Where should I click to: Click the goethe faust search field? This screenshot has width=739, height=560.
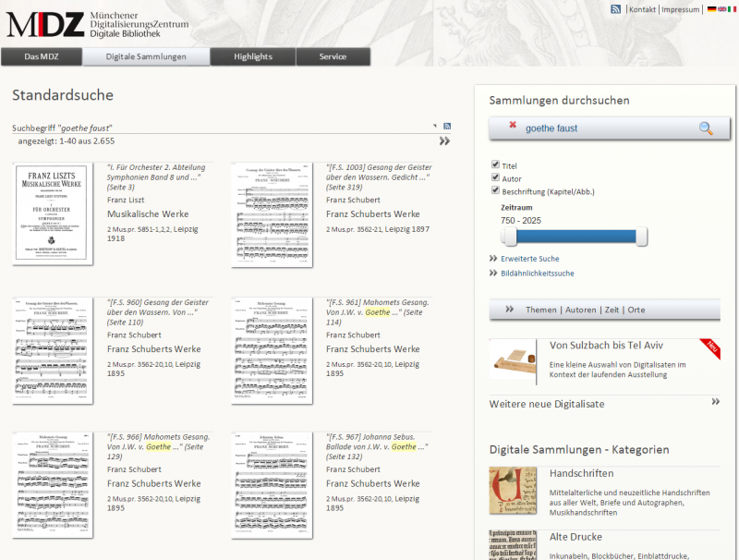point(610,128)
